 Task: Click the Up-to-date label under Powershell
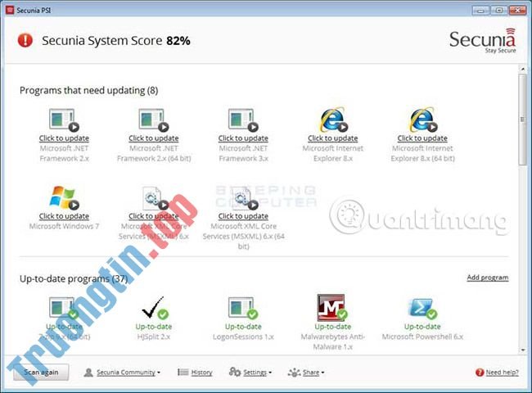pyautogui.click(x=422, y=327)
